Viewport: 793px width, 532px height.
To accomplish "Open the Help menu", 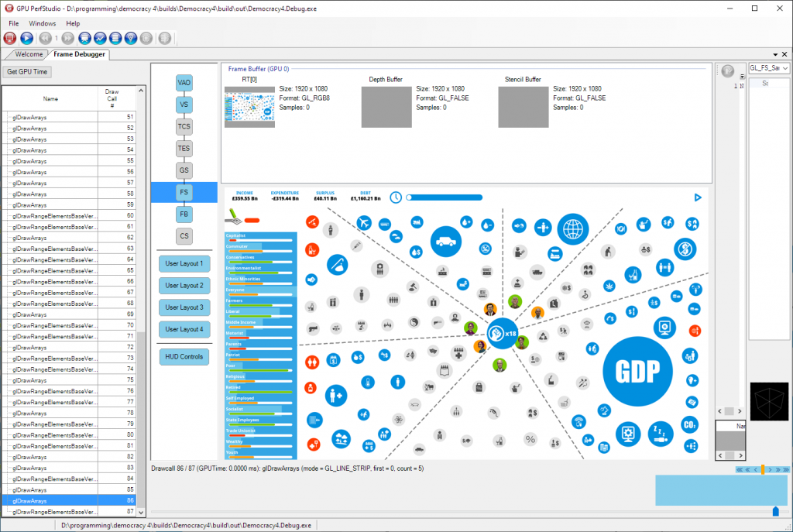I will point(73,23).
